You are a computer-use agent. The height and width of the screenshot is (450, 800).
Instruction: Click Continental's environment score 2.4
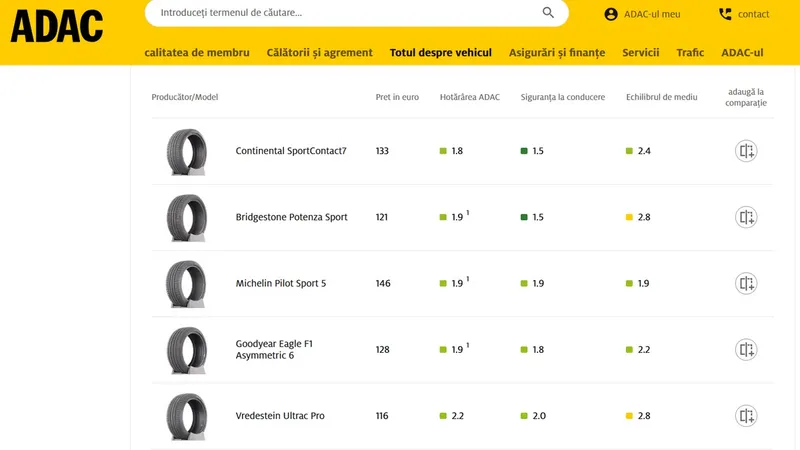click(x=644, y=151)
